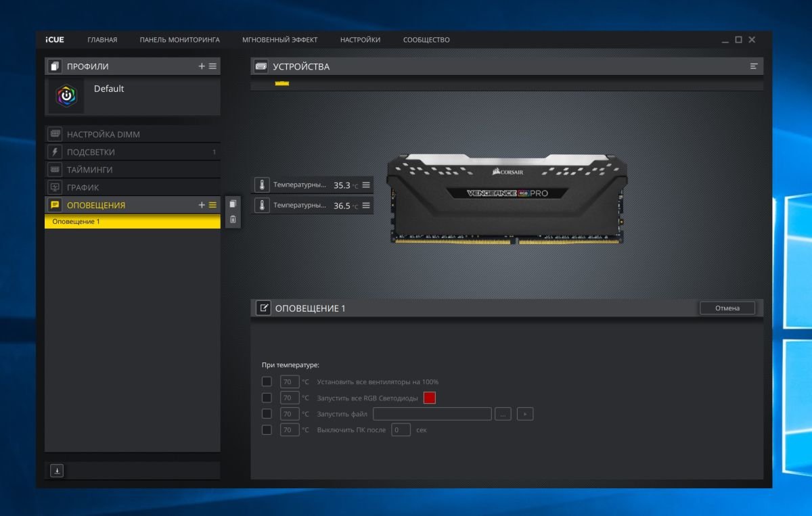The width and height of the screenshot is (812, 516).
Task: Add a new profile with plus icon
Action: (x=202, y=66)
